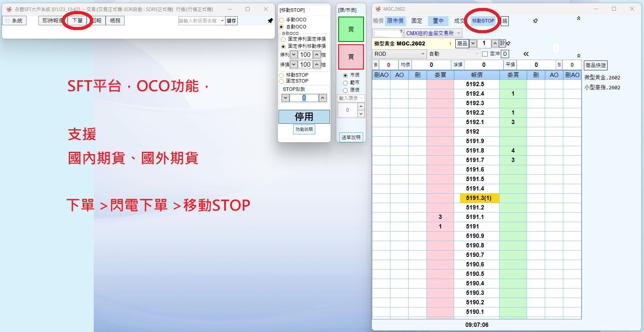Click the double left chevron collapse icon

pyautogui.click(x=526, y=54)
